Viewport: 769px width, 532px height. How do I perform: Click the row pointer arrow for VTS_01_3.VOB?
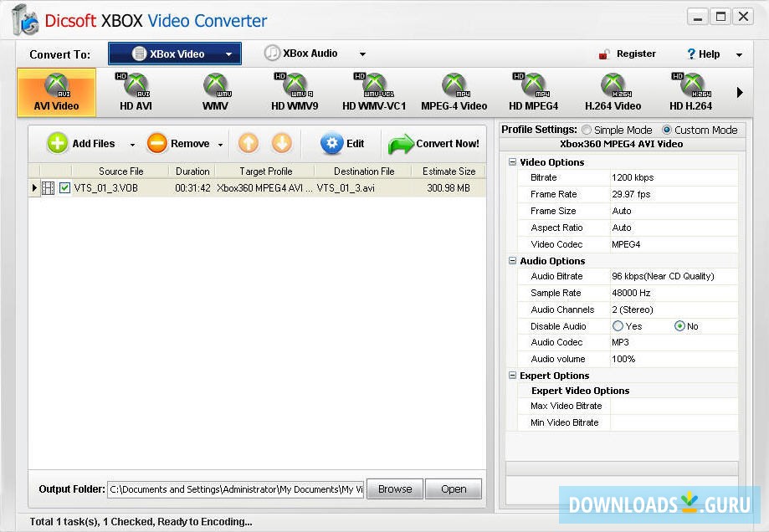click(x=34, y=188)
